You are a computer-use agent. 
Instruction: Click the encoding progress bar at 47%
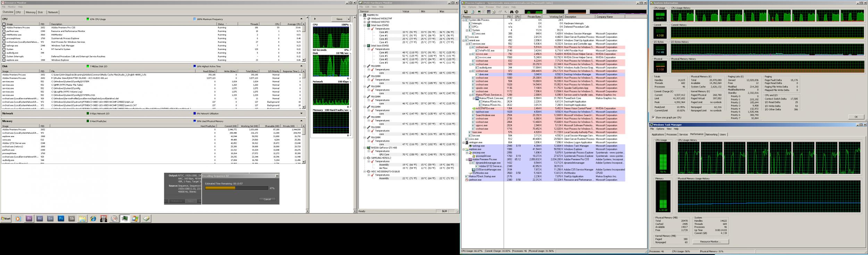[x=236, y=188]
